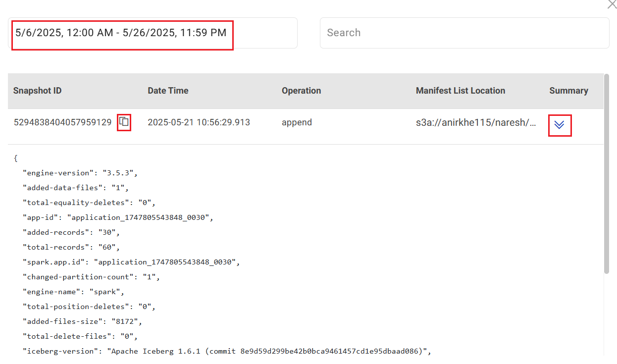Copy the snapshot ID to clipboard
The image size is (617, 364).
[124, 122]
